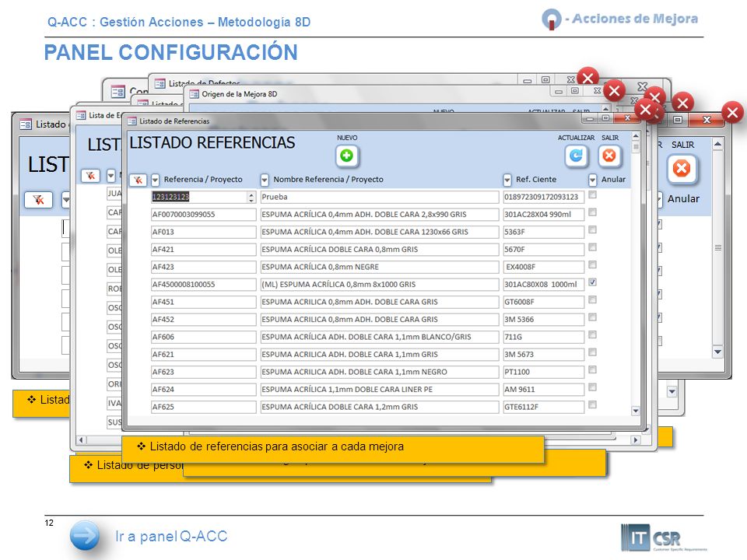Close the Listado de Referencias window
Screen dimensions: 747x560
[628, 117]
